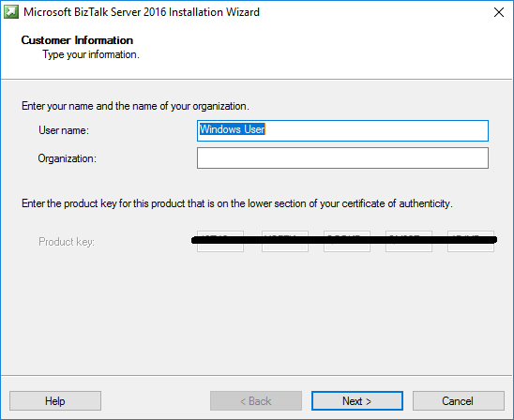
Task: Select the fifth product key box
Action: 471,242
